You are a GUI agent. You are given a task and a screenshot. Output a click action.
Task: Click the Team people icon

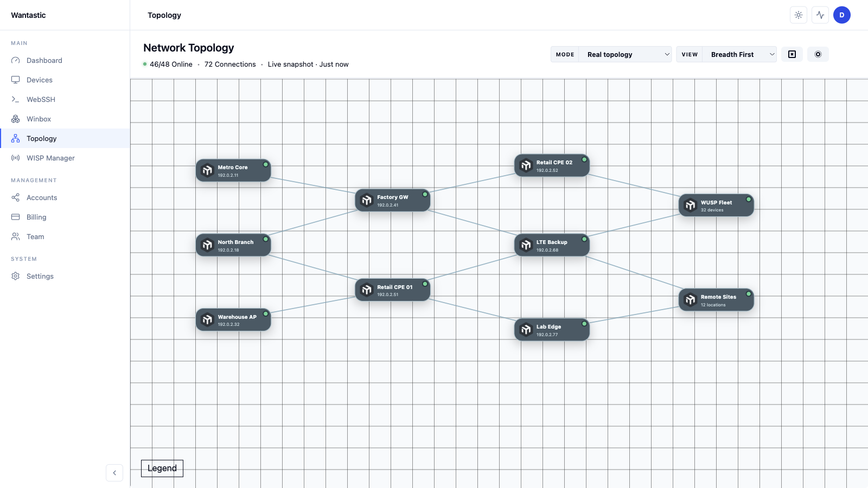coord(16,236)
